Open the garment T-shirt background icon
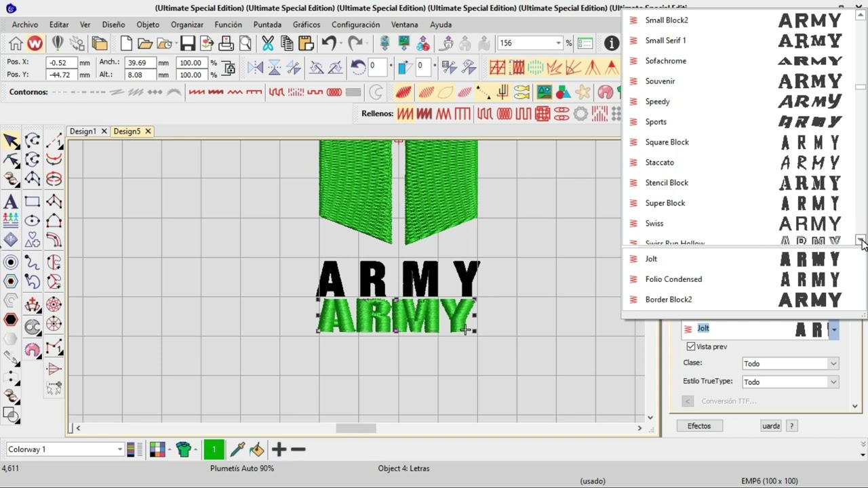Image resolution: width=868 pixels, height=488 pixels. (x=183, y=449)
